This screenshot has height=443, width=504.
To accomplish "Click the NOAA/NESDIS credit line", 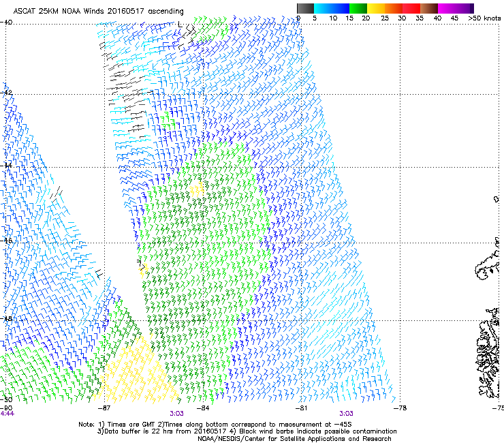I will point(294,439).
